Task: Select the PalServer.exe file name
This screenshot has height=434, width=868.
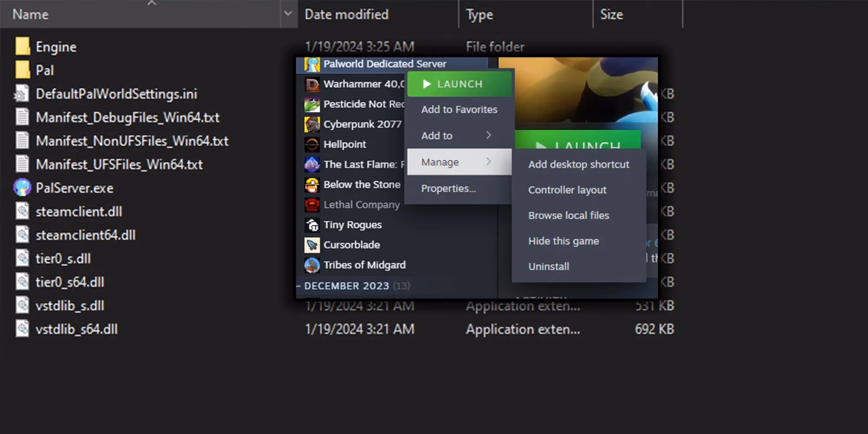Action: 75,188
